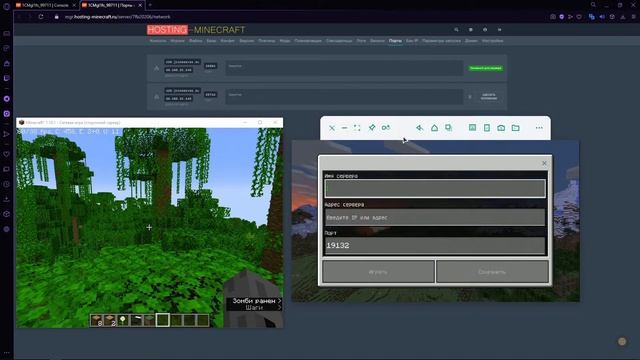Click the record icon next to the pin

(386, 128)
